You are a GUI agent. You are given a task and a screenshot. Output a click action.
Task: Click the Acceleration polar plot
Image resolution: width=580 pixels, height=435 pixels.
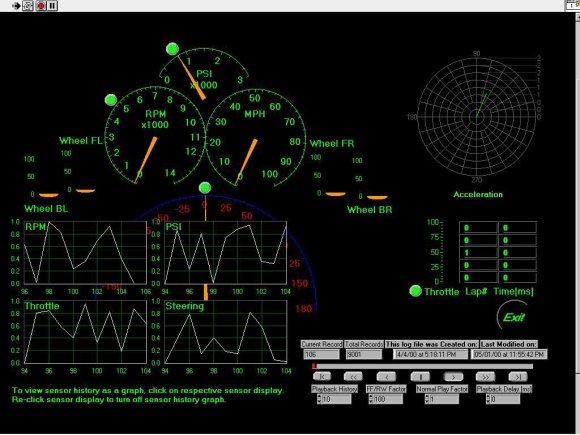[477, 117]
